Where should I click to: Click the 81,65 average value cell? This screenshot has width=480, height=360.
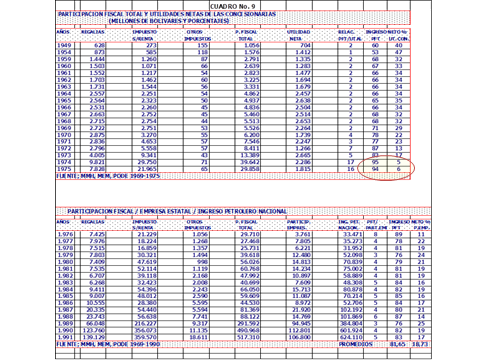[398, 344]
